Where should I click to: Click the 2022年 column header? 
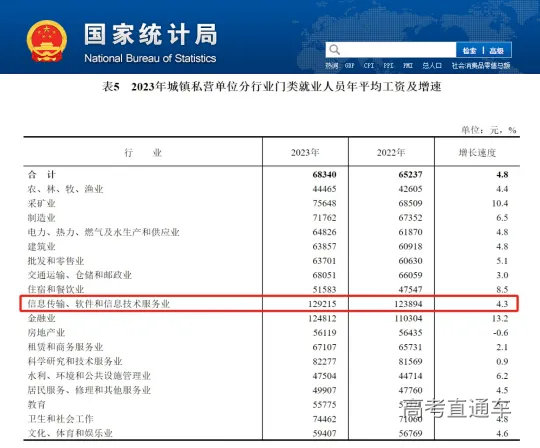click(x=391, y=152)
